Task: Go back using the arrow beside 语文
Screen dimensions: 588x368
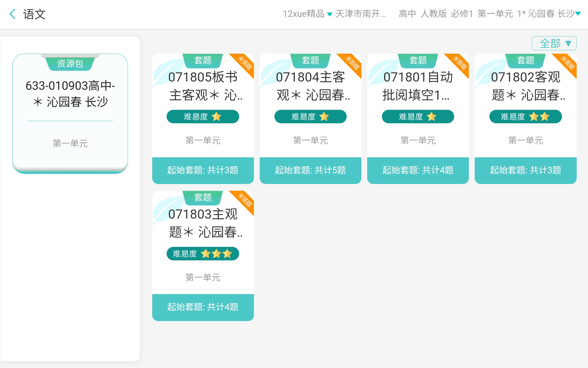Action: [x=13, y=14]
